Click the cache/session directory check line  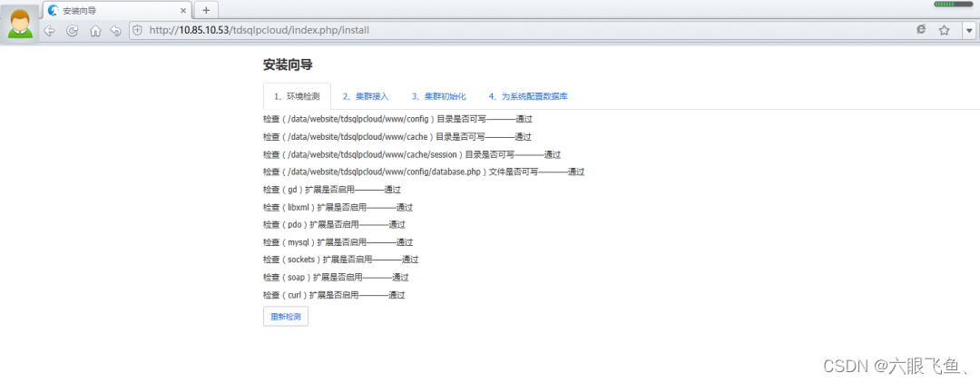point(412,153)
